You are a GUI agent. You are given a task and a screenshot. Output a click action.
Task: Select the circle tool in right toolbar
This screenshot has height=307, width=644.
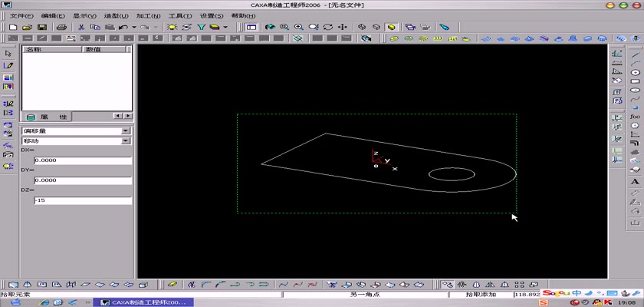click(635, 72)
